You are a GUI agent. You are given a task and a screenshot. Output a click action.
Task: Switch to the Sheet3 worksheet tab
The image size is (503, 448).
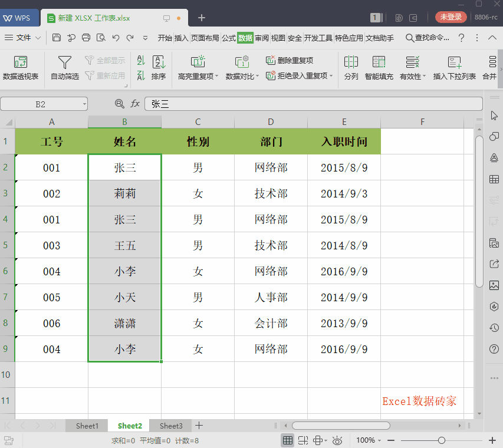point(170,426)
